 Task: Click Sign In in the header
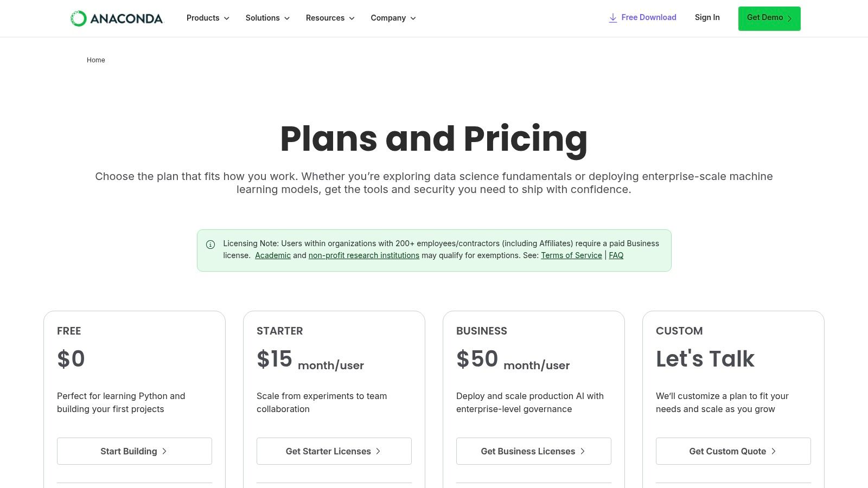coord(707,17)
